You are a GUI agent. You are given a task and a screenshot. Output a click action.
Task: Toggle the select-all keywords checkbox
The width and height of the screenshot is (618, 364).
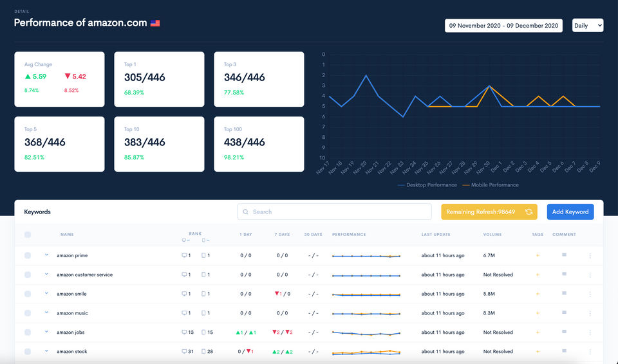pos(28,235)
